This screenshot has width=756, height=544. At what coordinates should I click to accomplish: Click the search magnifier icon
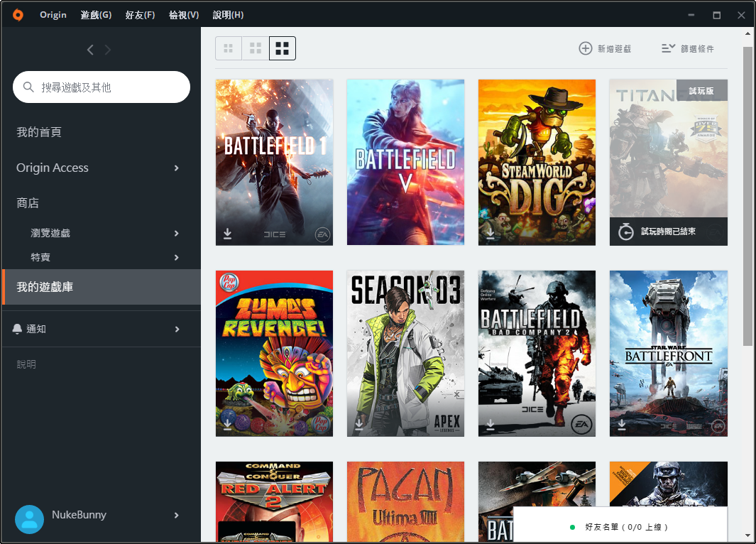pyautogui.click(x=28, y=87)
